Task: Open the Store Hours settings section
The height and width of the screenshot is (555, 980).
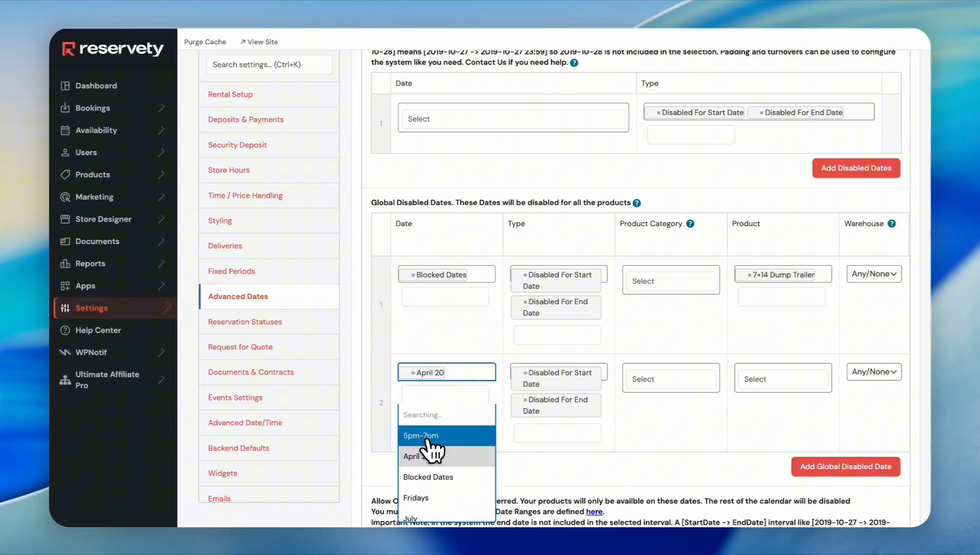Action: point(229,170)
